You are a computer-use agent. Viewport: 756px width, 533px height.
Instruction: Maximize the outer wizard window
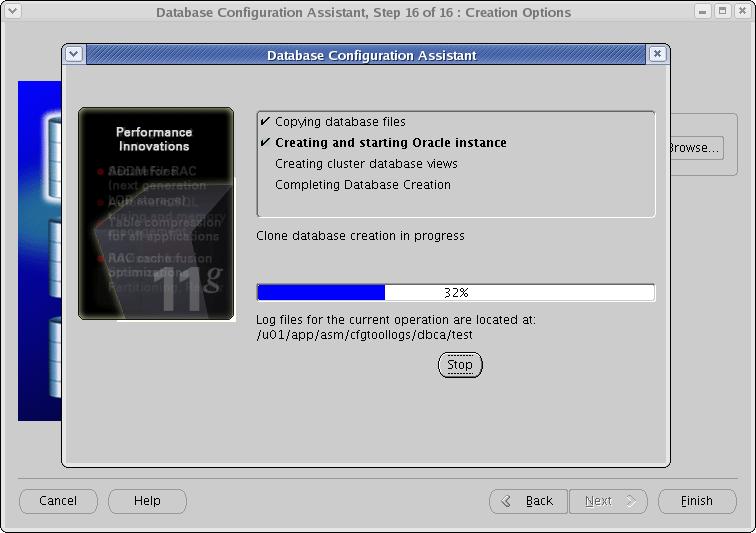click(722, 11)
